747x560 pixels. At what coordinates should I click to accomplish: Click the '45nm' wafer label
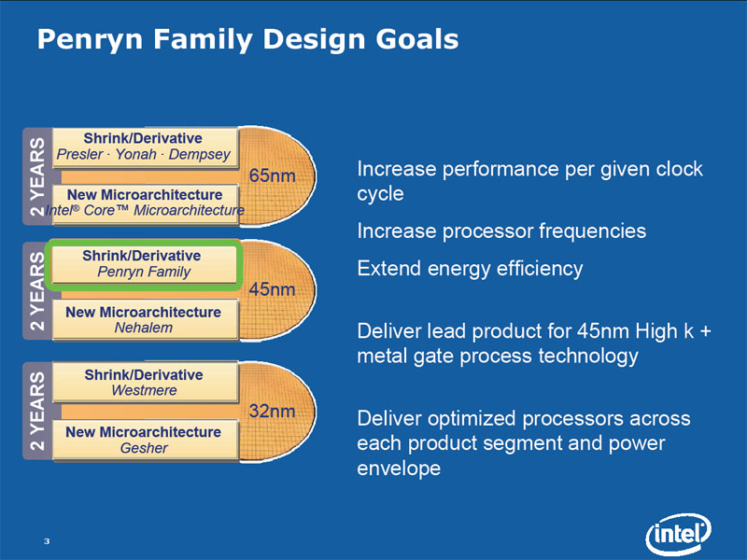pyautogui.click(x=272, y=289)
